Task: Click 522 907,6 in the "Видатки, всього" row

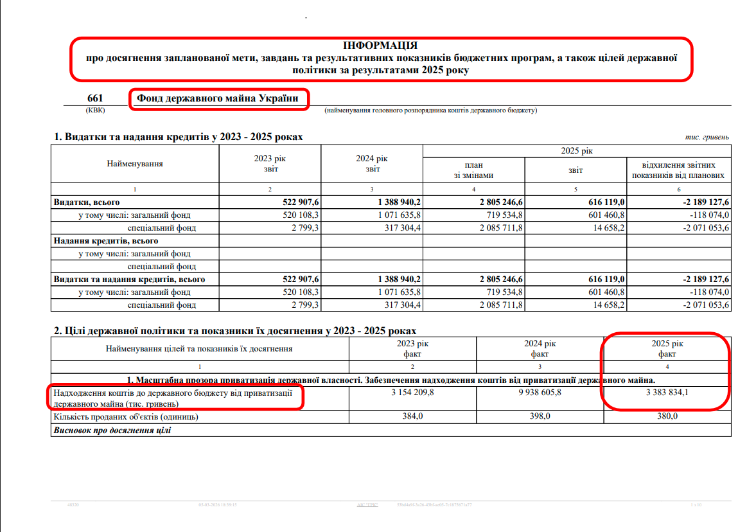Action: pos(301,202)
